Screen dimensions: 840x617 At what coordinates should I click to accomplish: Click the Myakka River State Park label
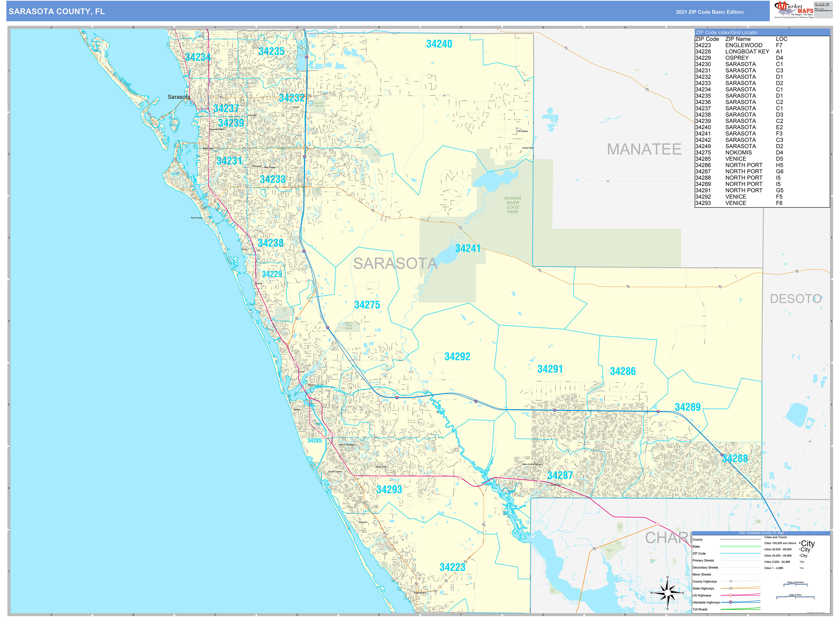pos(513,205)
